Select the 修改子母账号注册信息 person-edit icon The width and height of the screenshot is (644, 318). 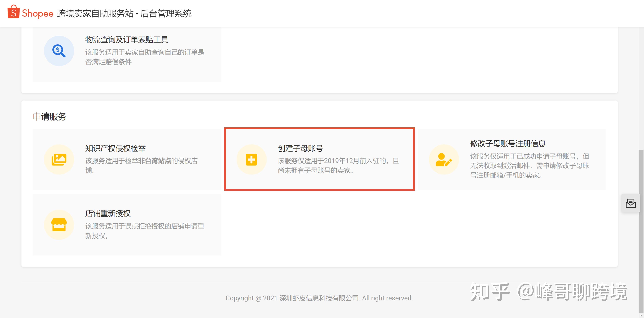click(x=444, y=160)
